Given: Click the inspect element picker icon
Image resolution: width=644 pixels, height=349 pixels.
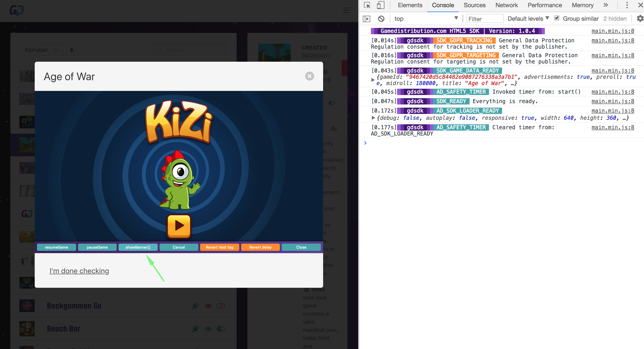Looking at the screenshot, I should click(x=367, y=5).
